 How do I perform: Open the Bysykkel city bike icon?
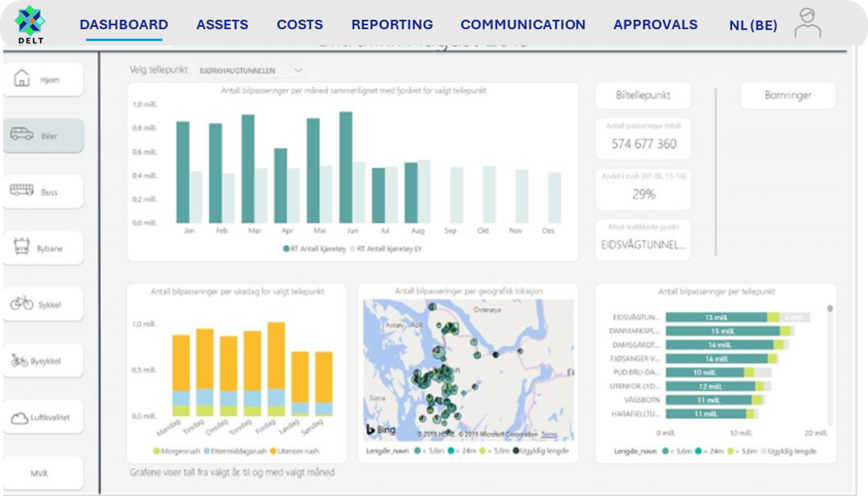20,361
